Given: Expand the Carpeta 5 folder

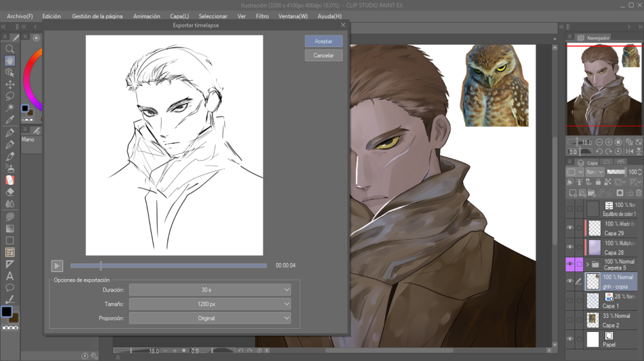Looking at the screenshot, I should pos(587,264).
